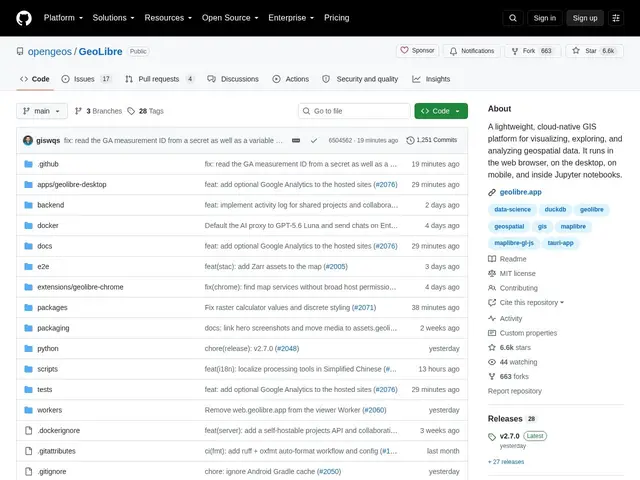
Task: Expand the commit message ellipsis button
Action: tap(296, 140)
